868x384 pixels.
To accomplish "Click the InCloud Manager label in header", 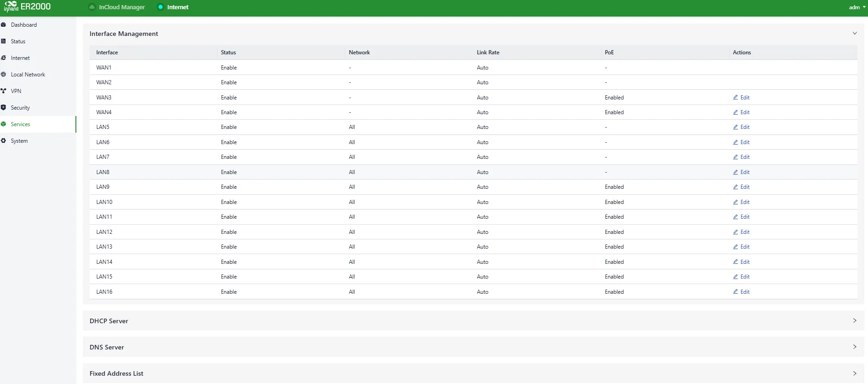I will coord(122,7).
